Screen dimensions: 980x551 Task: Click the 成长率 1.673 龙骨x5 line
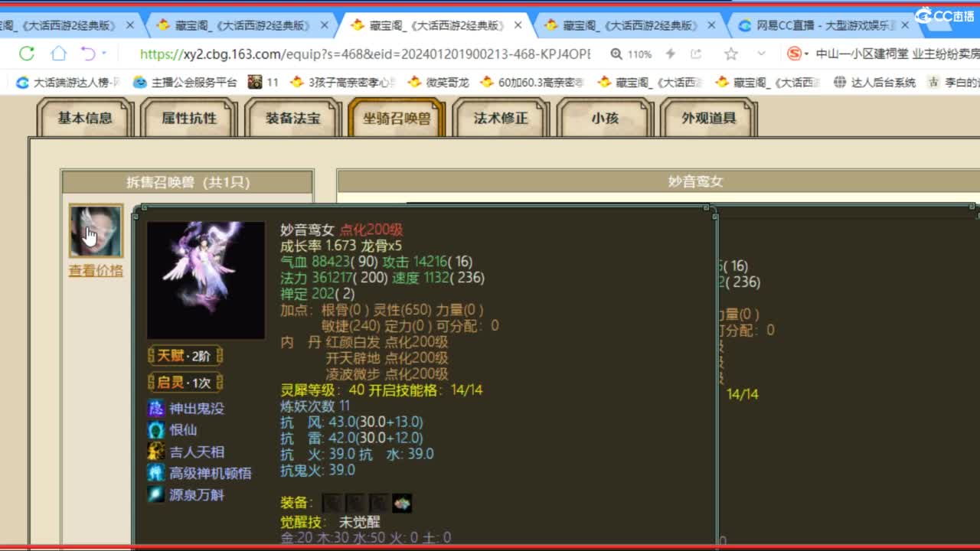[x=341, y=246]
